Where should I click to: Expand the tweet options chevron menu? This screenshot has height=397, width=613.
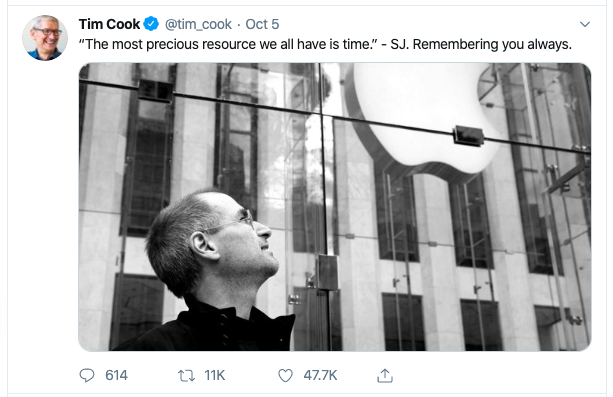[x=584, y=24]
